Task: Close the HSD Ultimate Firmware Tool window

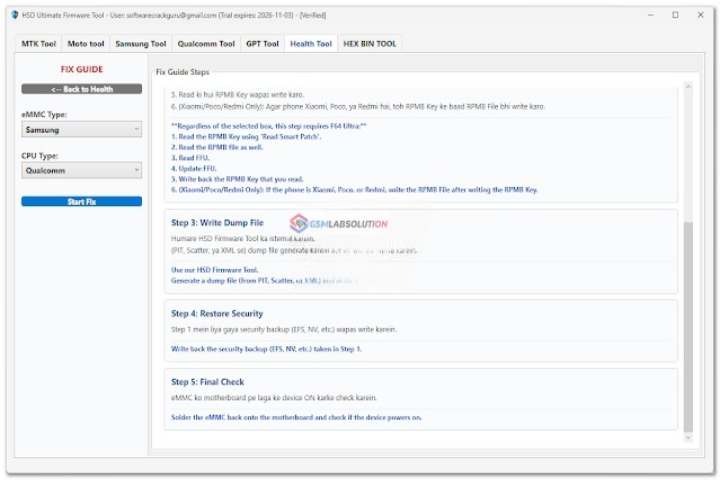Action: (701, 15)
